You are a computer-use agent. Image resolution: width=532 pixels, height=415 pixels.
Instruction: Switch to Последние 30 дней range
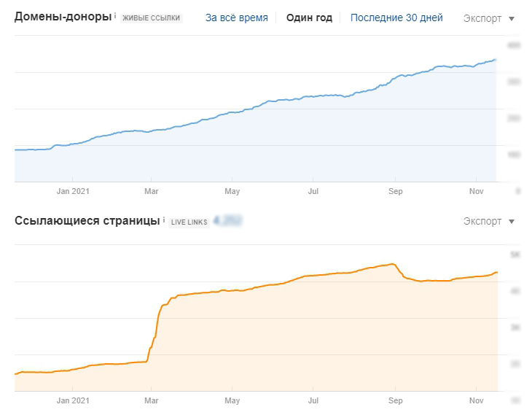pyautogui.click(x=396, y=18)
